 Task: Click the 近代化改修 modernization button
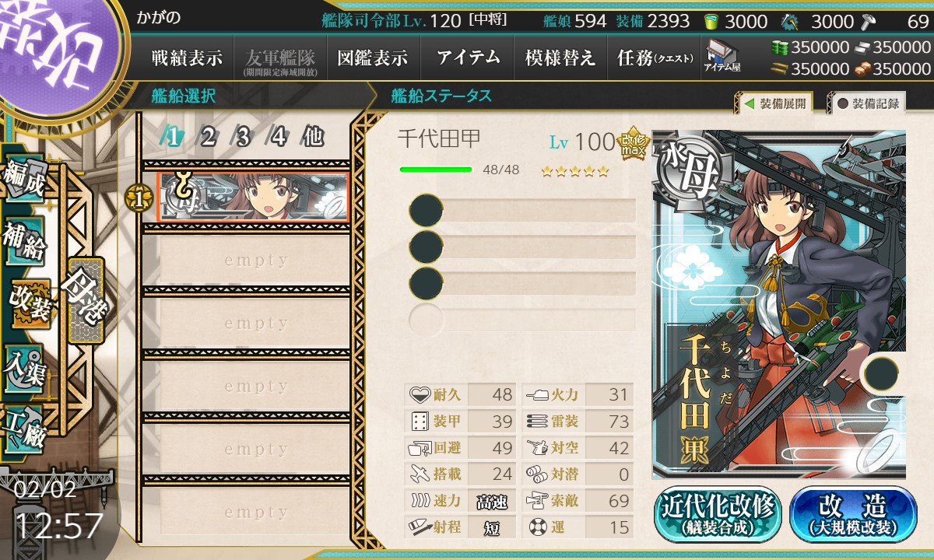point(717,514)
